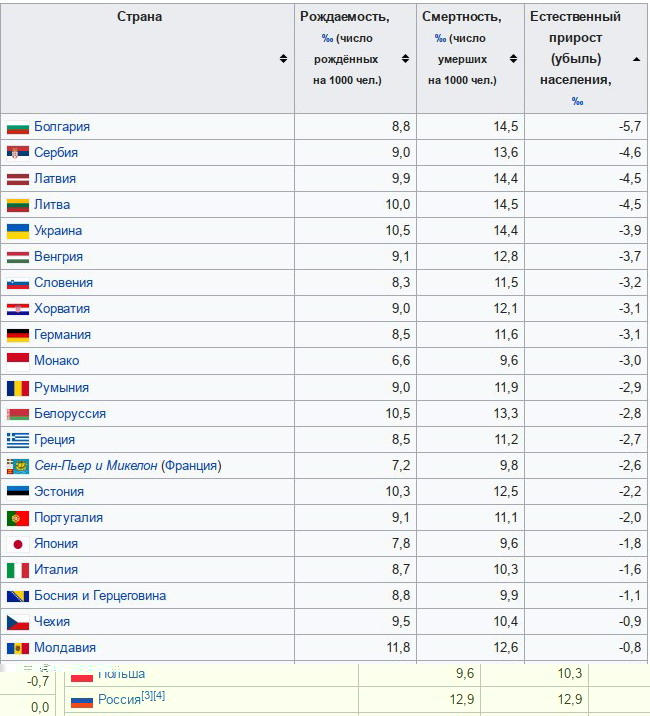Open the Латвия country link
650x716 pixels.
(55, 179)
